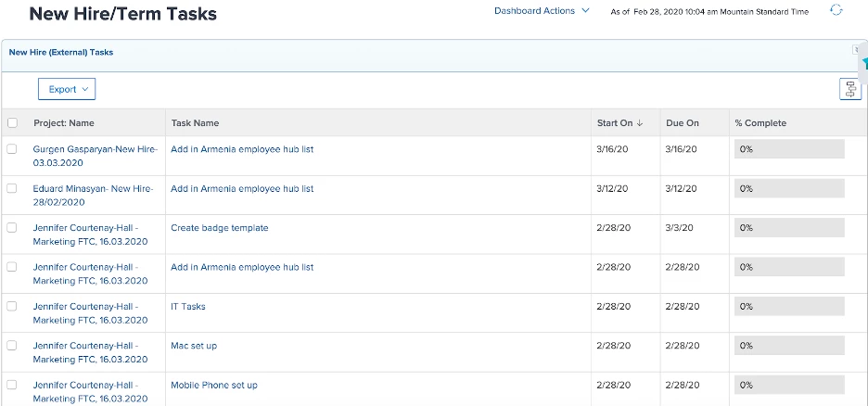Click the As of Feb 28, 2020 timestamp
The height and width of the screenshot is (406, 868).
coord(709,12)
